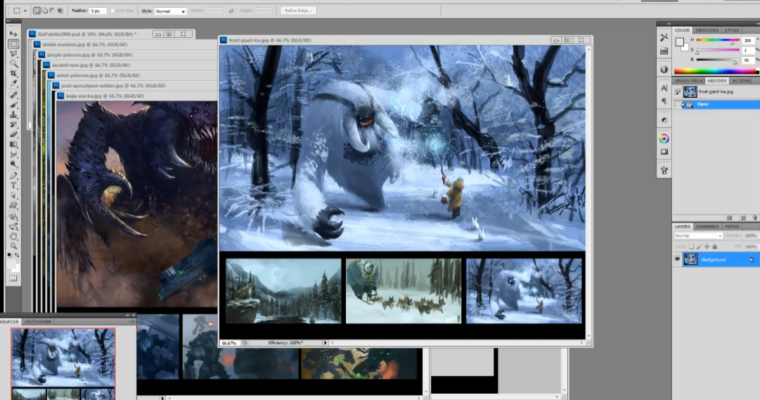
Task: Select the Pen tool
Action: [x=14, y=175]
